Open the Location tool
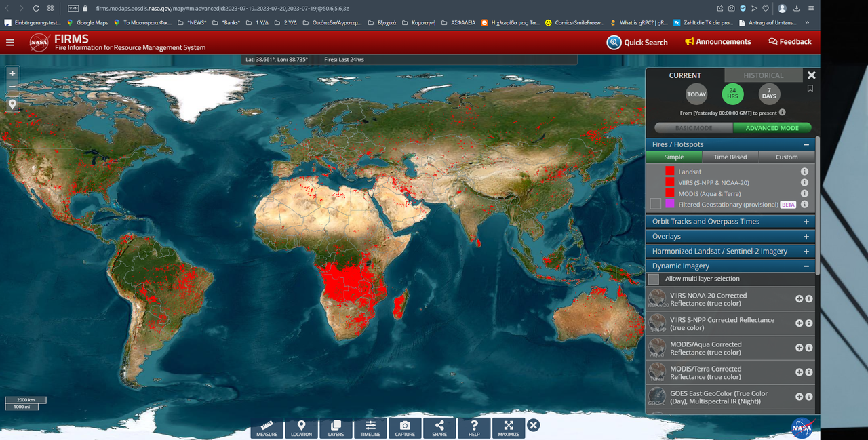This screenshot has height=440, width=868. pos(301,428)
